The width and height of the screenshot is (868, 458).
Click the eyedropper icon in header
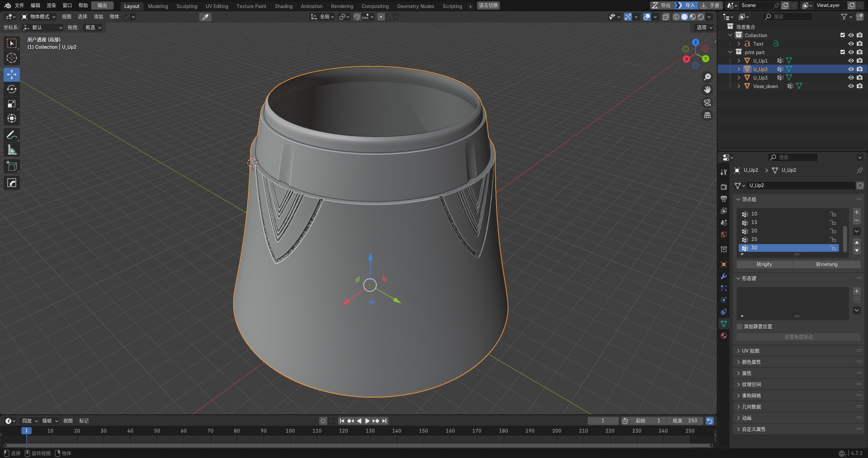[205, 17]
